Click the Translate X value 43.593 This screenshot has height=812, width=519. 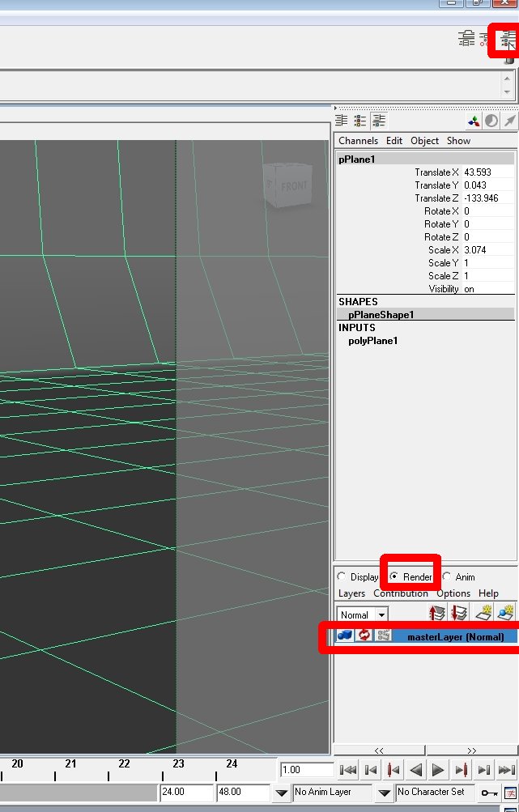[x=488, y=172]
